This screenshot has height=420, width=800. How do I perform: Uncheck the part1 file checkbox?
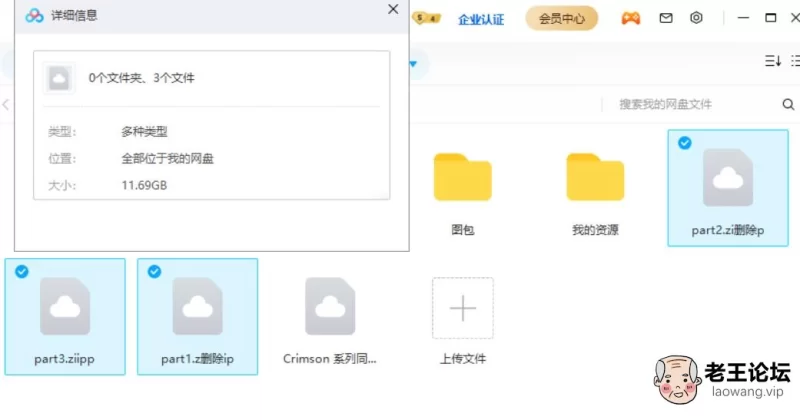coord(154,271)
